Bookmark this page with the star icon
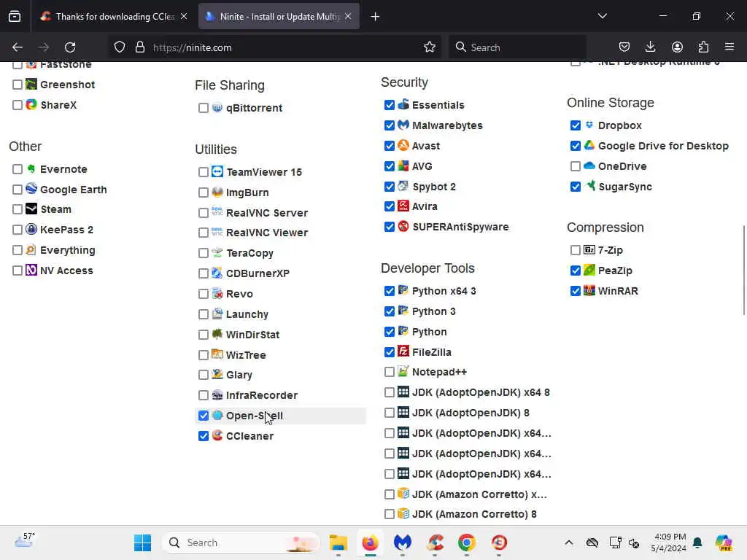 (x=429, y=47)
